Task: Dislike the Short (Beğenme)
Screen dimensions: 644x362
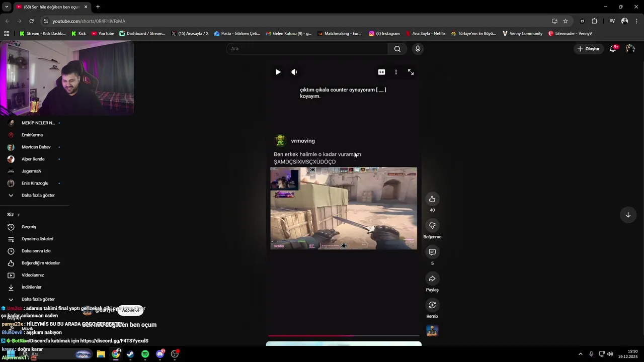Action: click(432, 225)
